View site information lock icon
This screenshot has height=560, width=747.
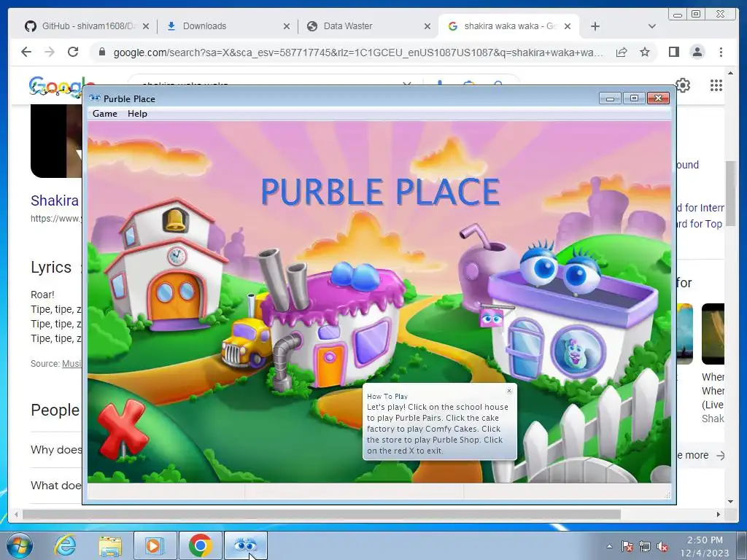click(x=101, y=52)
